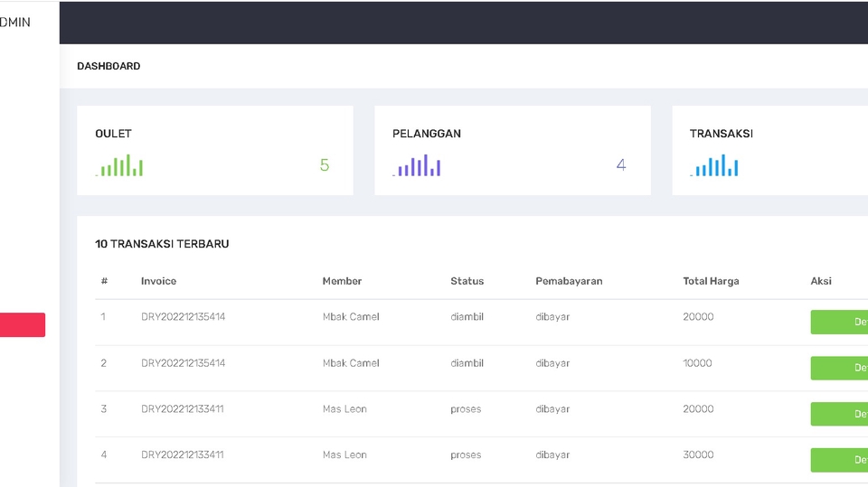Select invoice DRY202212135414 in row 1
Viewport: 868px width, 487px height.
184,317
